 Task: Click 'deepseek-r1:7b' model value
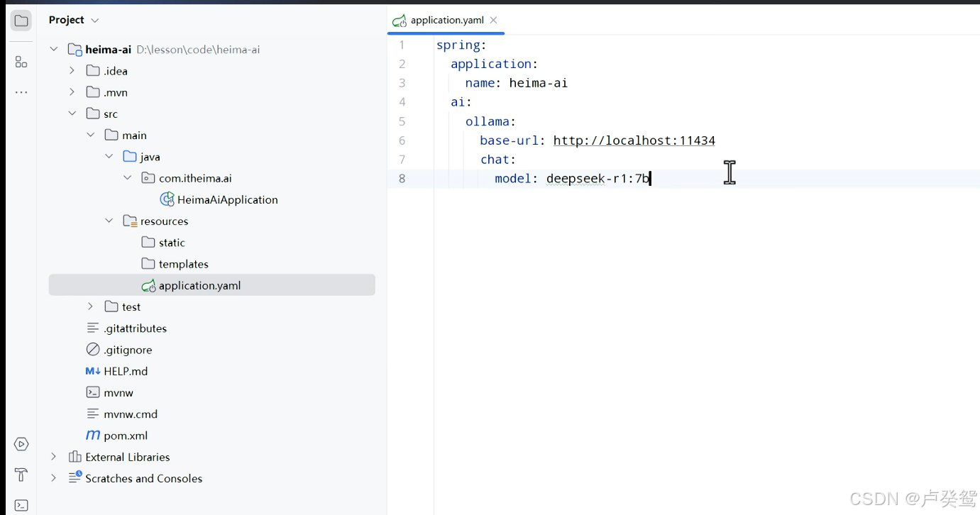(x=598, y=179)
